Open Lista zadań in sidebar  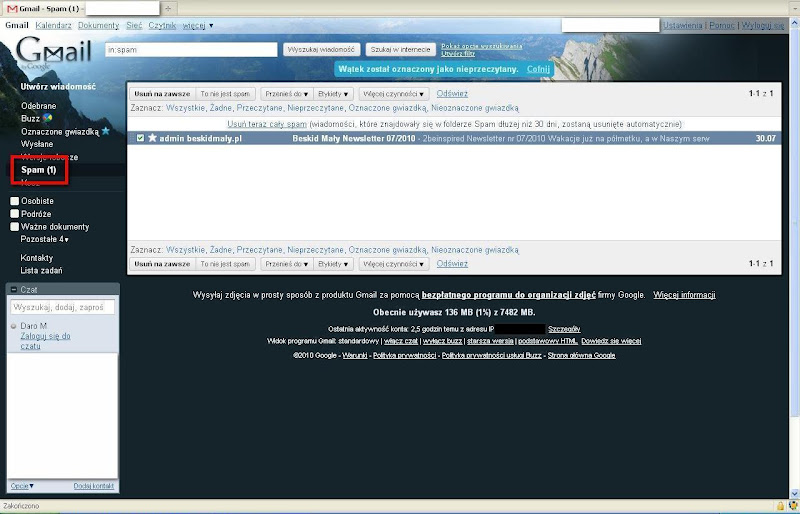(41, 271)
